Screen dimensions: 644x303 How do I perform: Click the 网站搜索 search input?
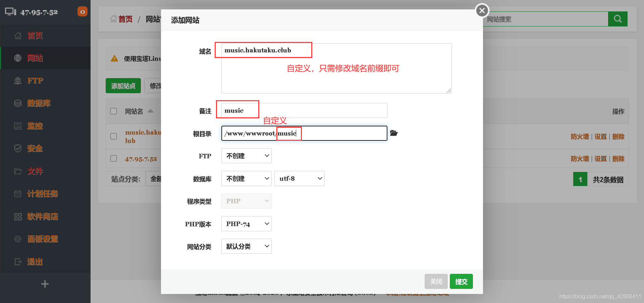click(545, 19)
